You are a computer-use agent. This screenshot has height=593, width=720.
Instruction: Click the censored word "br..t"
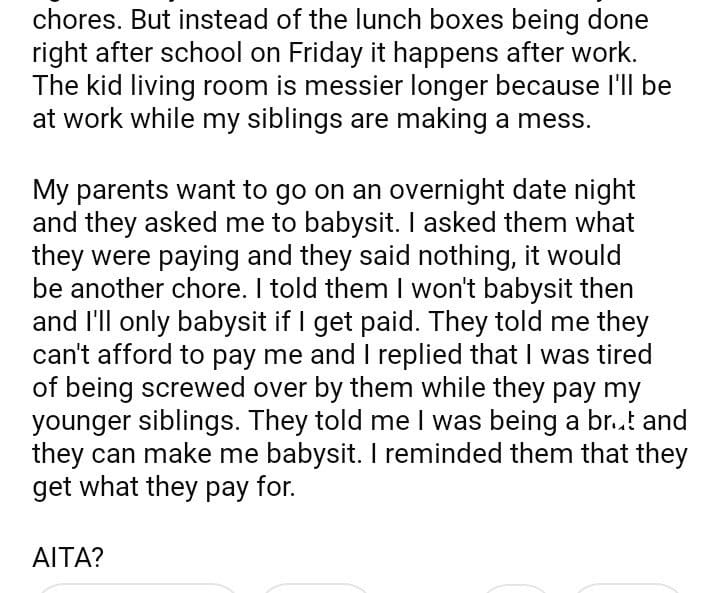[621, 421]
